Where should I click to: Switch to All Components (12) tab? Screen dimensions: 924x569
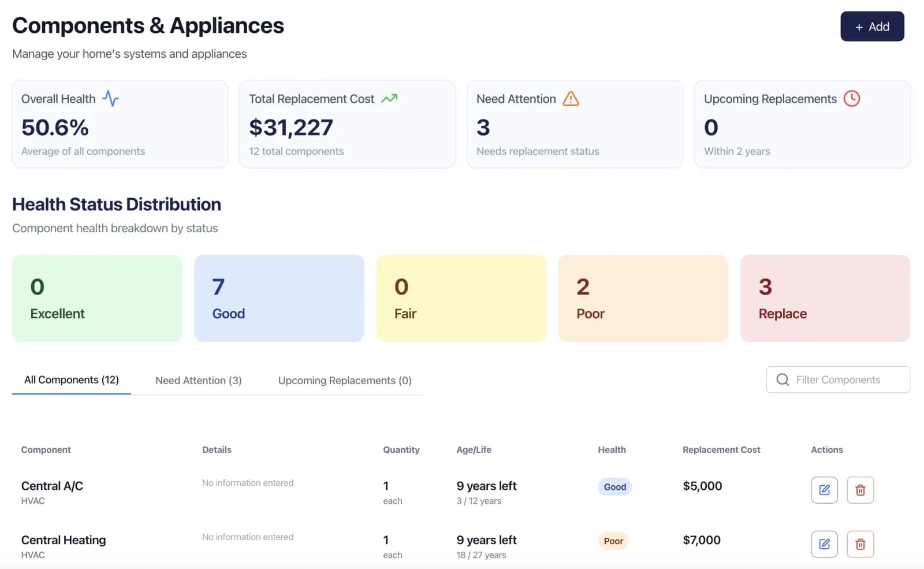[72, 380]
